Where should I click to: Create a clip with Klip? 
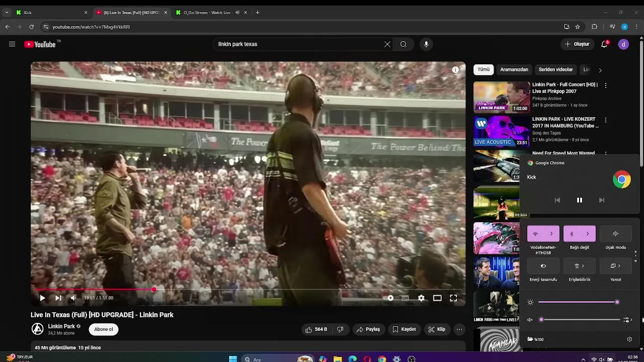(437, 329)
